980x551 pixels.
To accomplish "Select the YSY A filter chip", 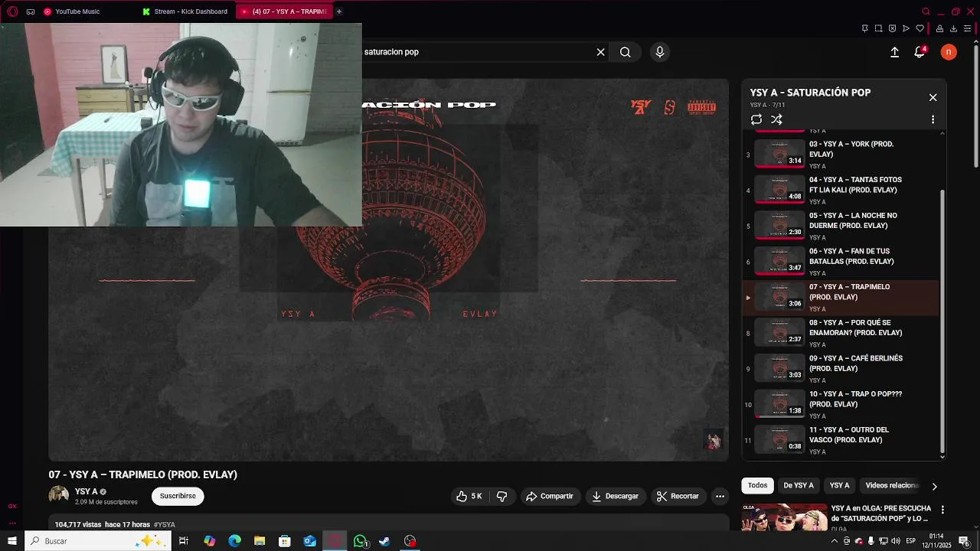I will (840, 485).
